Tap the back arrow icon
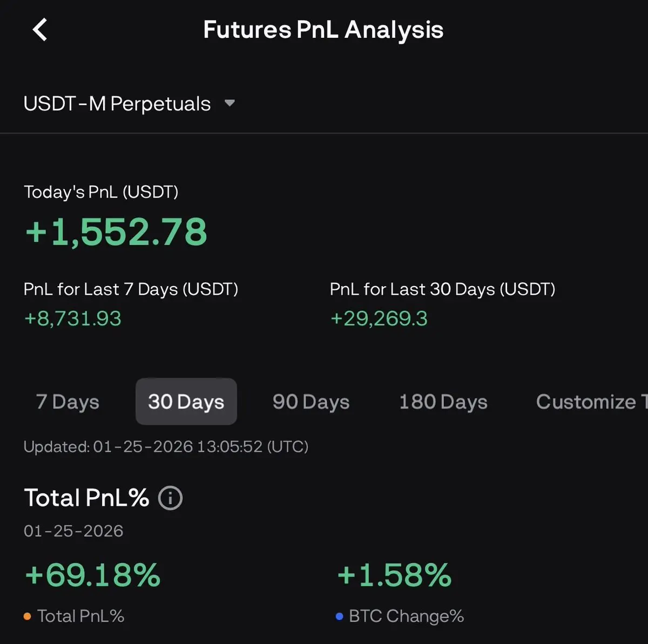The height and width of the screenshot is (644, 648). pyautogui.click(x=40, y=30)
